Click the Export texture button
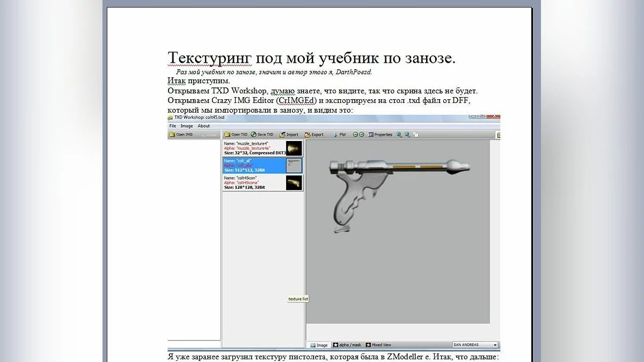 click(314, 135)
